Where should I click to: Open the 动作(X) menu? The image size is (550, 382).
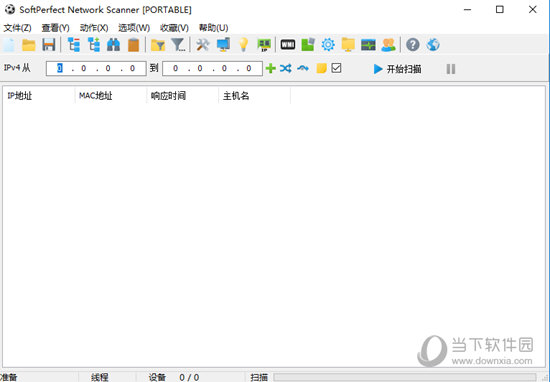click(x=94, y=28)
